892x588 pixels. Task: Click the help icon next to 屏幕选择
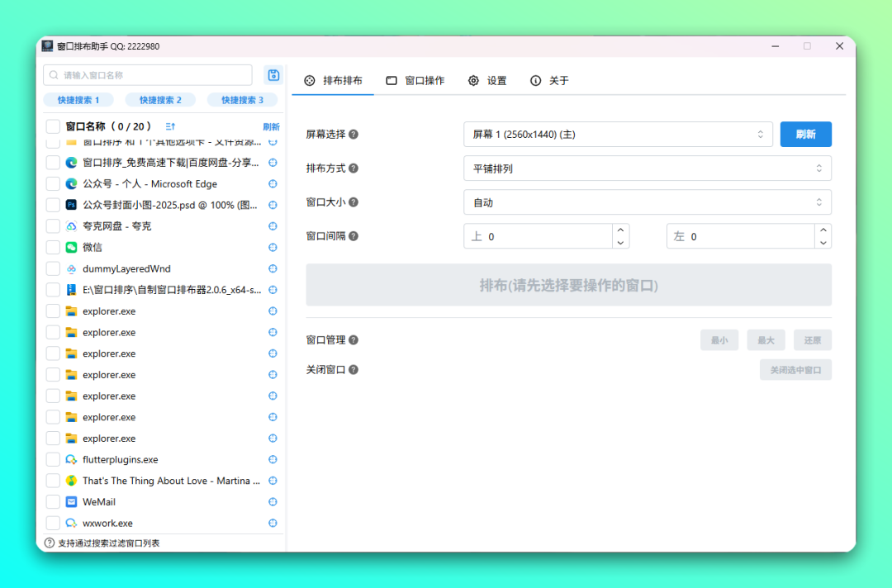353,135
